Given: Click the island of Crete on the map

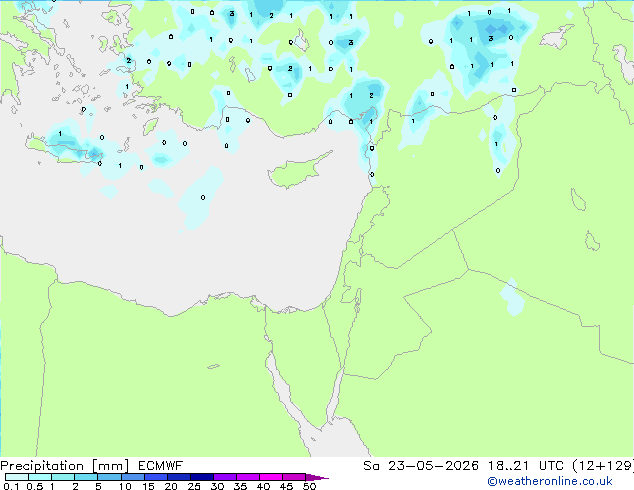Looking at the screenshot, I should tap(63, 152).
